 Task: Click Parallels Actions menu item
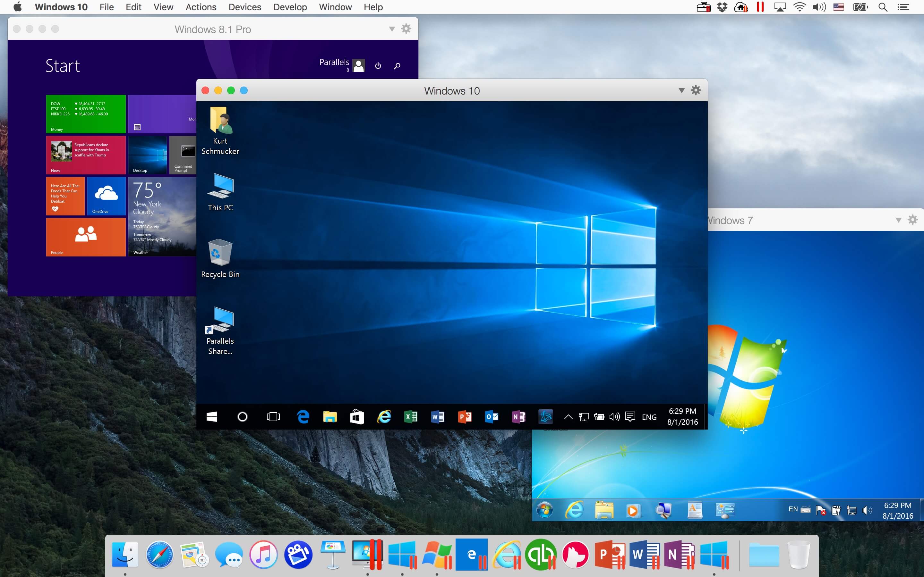pos(200,7)
